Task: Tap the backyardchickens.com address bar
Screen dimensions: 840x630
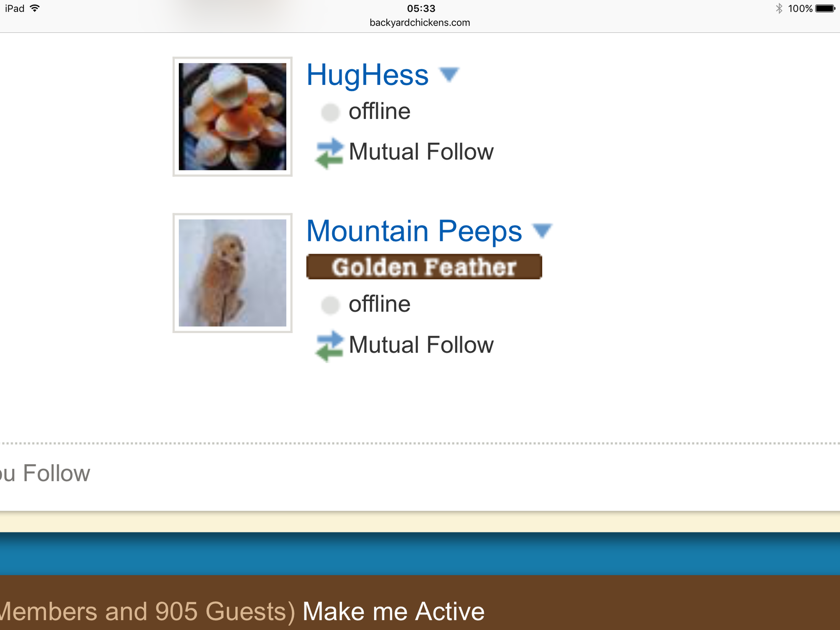Action: click(x=420, y=23)
